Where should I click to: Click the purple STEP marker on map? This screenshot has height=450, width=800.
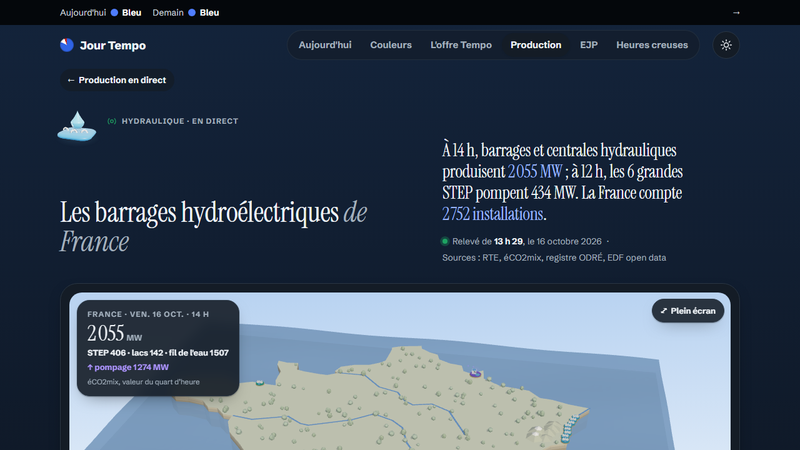coord(476,373)
